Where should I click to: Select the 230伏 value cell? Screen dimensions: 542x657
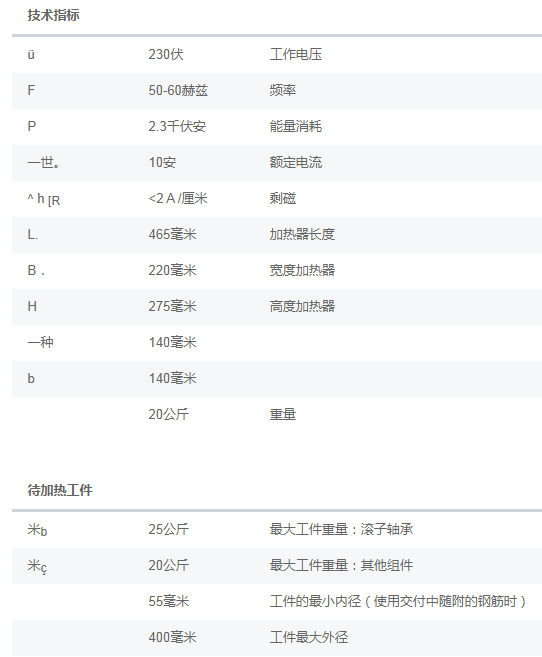(x=166, y=54)
